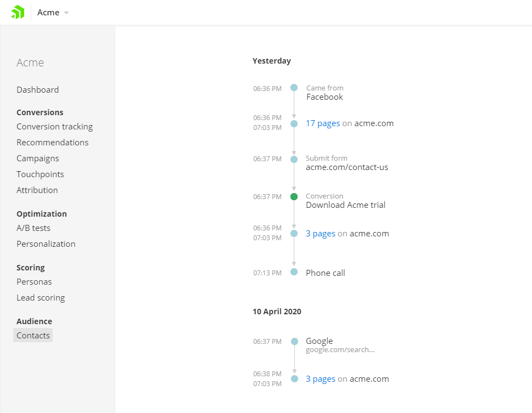Click the 17 pages session start marker
The height and width of the screenshot is (413, 532).
[x=294, y=123]
